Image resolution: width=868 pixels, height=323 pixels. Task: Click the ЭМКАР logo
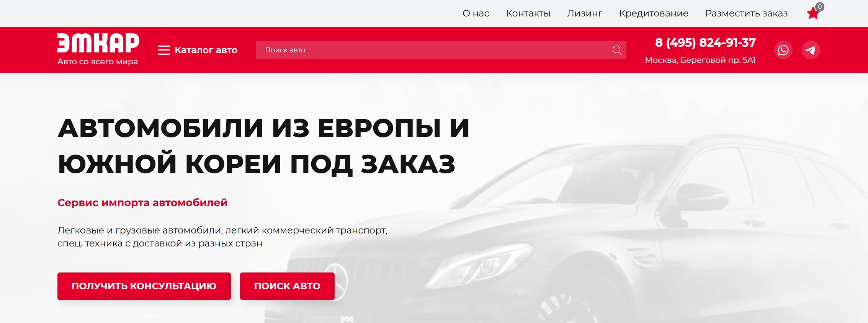[98, 43]
